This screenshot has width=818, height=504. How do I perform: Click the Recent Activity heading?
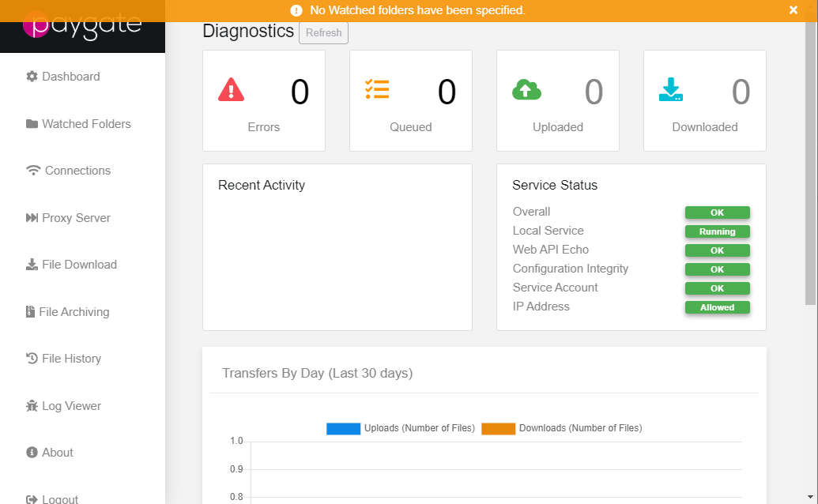point(262,186)
